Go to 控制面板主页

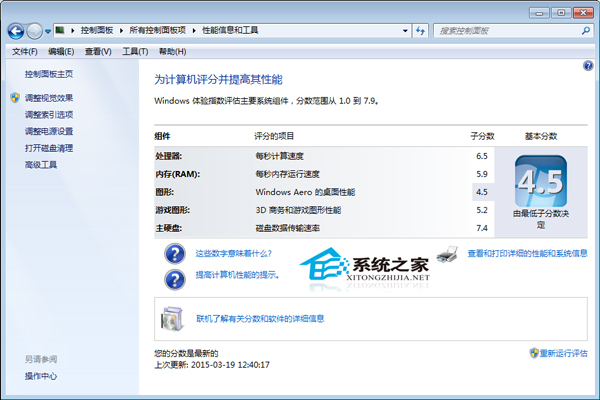point(49,74)
